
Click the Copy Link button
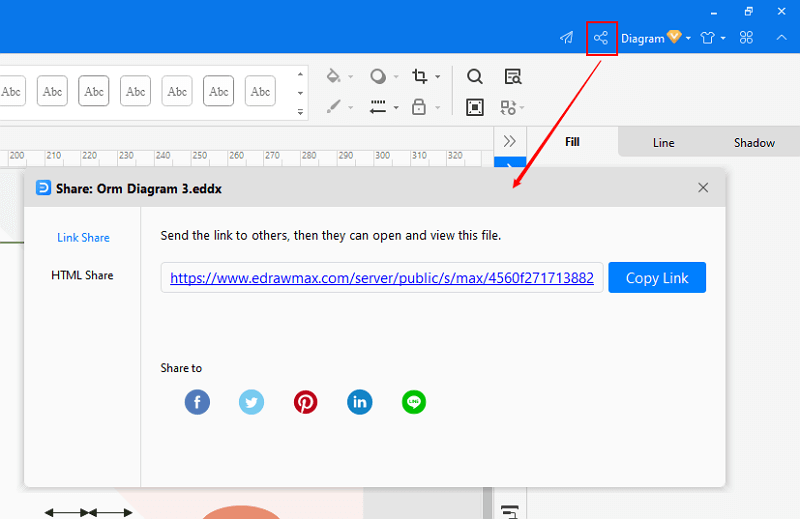657,278
